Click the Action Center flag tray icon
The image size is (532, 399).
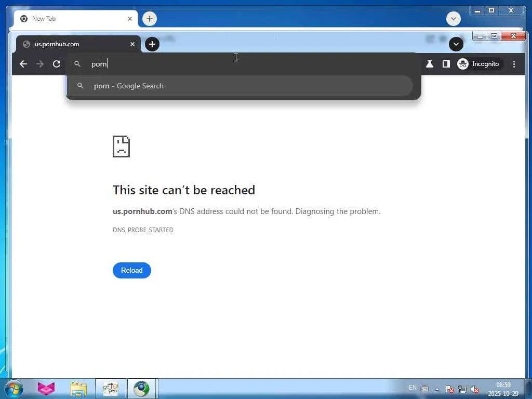[x=450, y=389]
